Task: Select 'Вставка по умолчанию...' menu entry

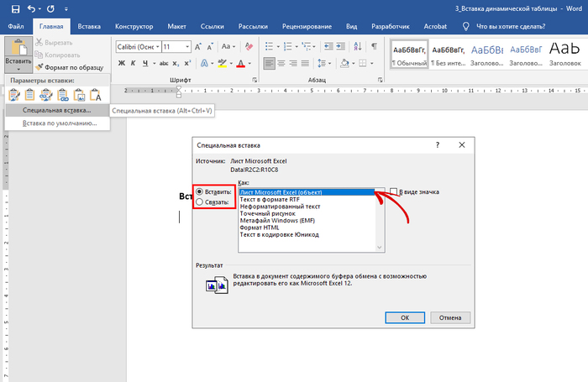Action: [57, 123]
